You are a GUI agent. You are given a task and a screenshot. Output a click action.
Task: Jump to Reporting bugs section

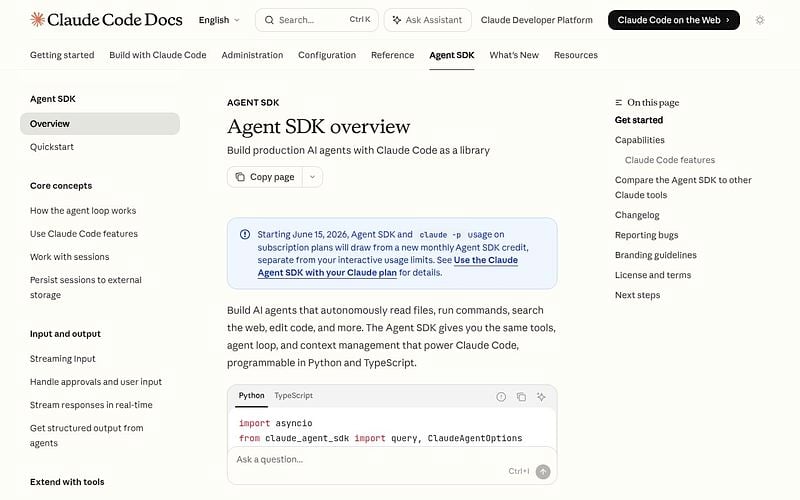tap(646, 235)
